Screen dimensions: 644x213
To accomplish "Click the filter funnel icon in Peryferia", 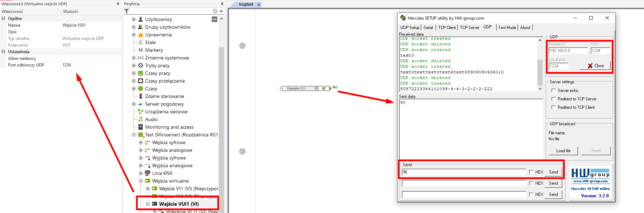I will pos(127,12).
